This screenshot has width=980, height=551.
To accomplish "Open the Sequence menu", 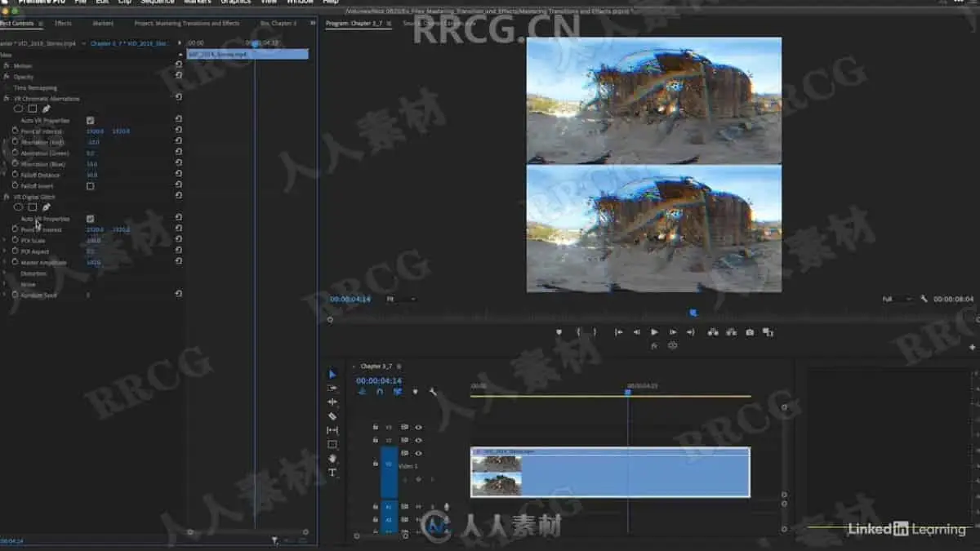I will pyautogui.click(x=158, y=2).
